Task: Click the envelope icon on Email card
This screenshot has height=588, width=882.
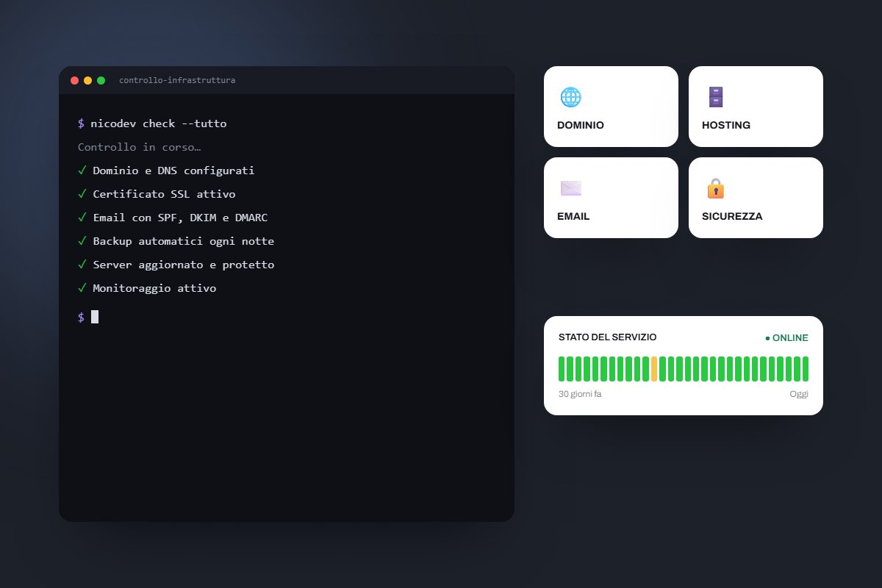Action: [x=570, y=188]
